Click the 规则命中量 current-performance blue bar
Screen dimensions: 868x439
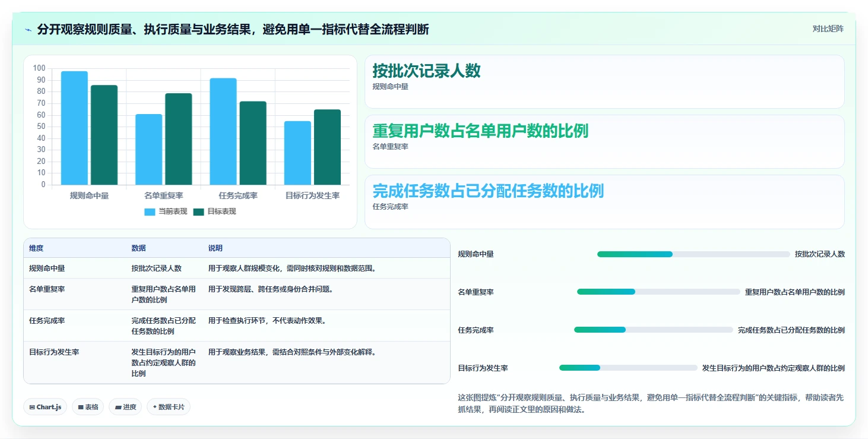tap(74, 128)
